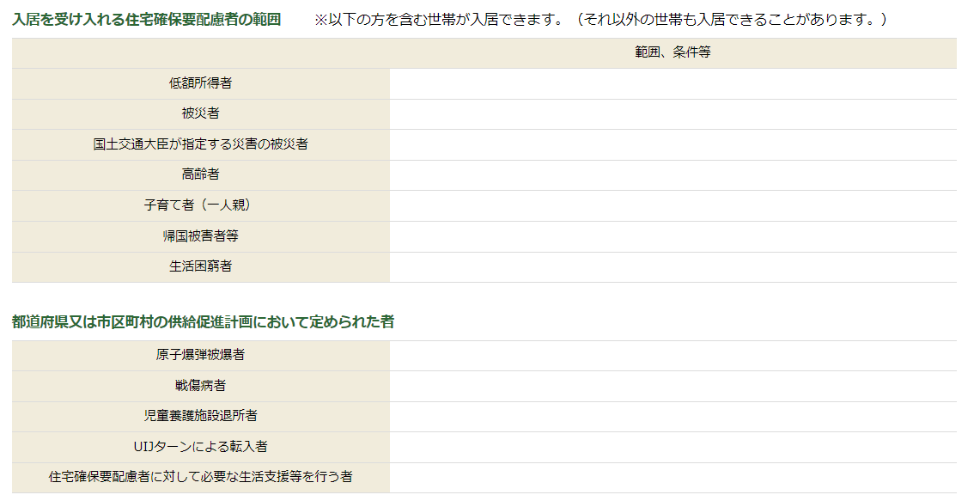
Task: Click the 生活困窮者 row label
Action: click(200, 266)
